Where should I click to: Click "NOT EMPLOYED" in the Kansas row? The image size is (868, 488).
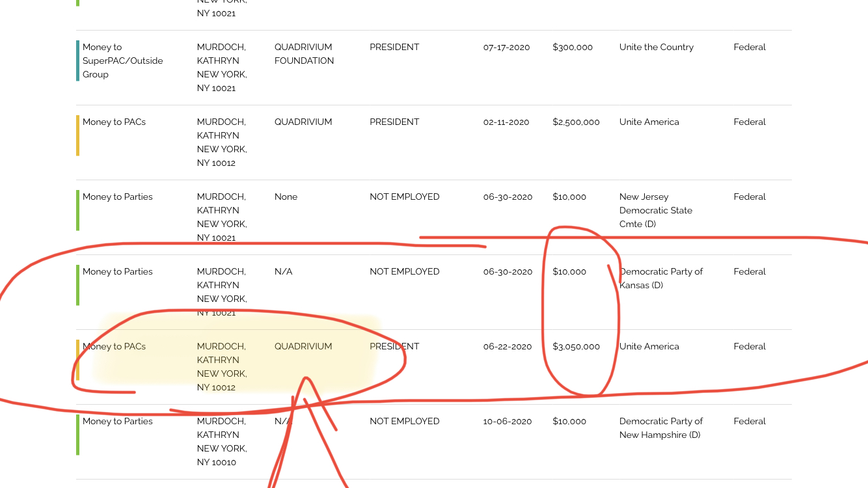405,272
